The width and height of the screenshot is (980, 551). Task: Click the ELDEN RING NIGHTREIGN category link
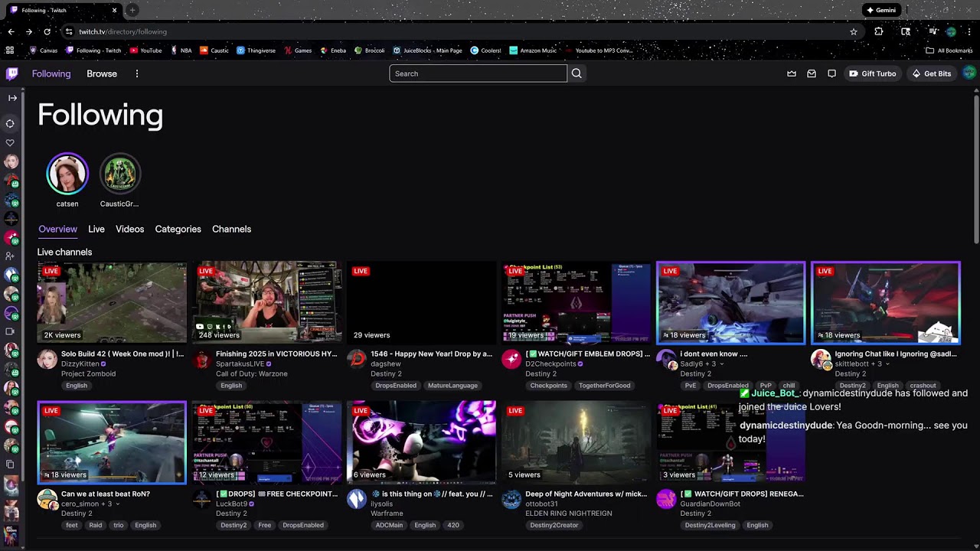(x=568, y=514)
